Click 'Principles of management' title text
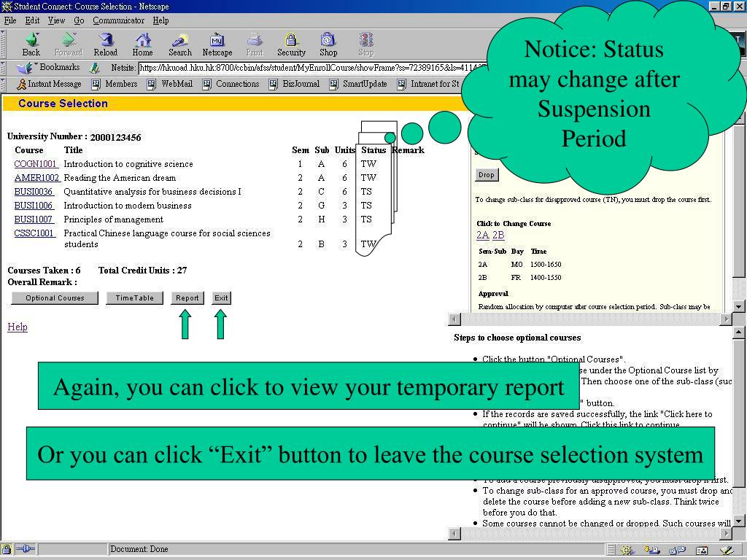 tap(113, 219)
